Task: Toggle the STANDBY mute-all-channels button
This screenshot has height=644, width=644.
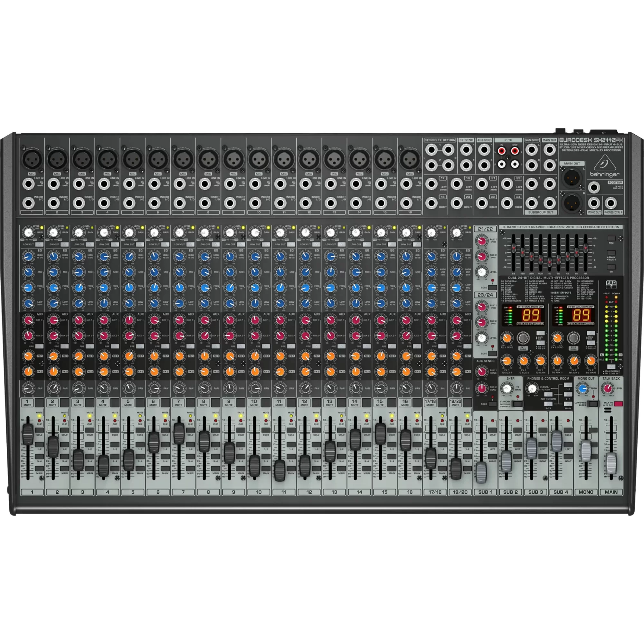Action: click(x=517, y=404)
